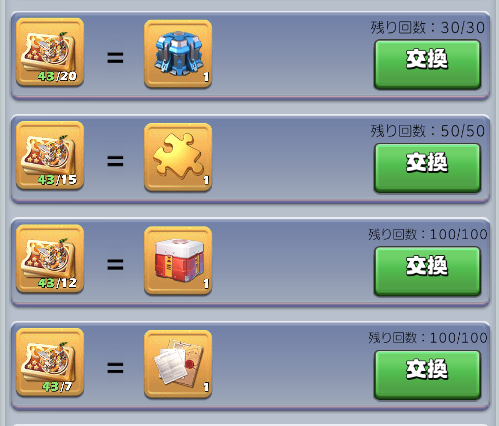
Task: Tap the 残り回数：50/50 label
Action: click(x=428, y=131)
